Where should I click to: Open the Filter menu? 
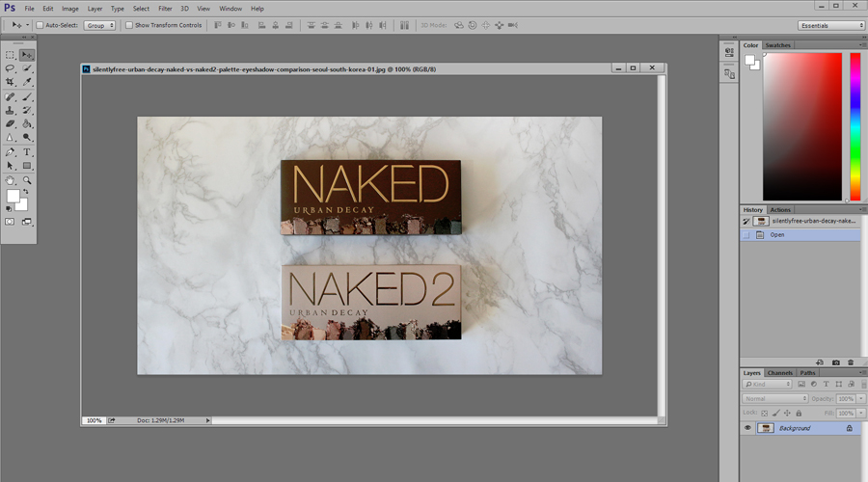tap(165, 9)
